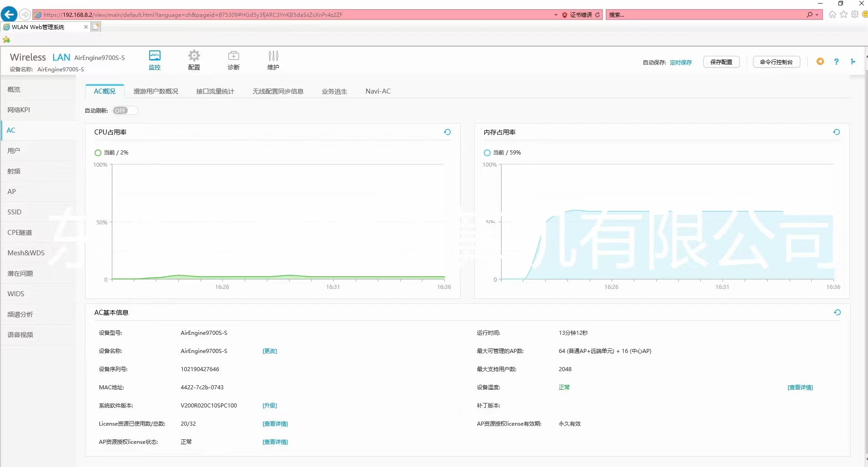The width and height of the screenshot is (868, 467).
Task: Click the question mark help icon
Action: click(836, 62)
